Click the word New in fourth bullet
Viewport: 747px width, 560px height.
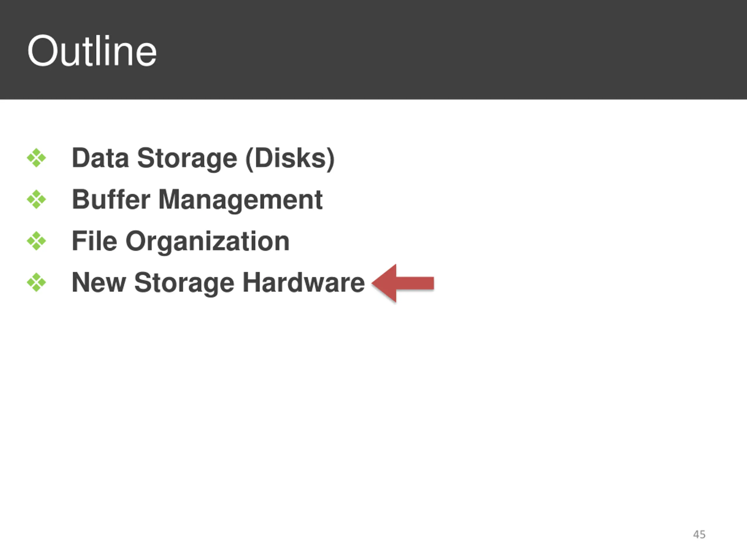[x=99, y=282]
